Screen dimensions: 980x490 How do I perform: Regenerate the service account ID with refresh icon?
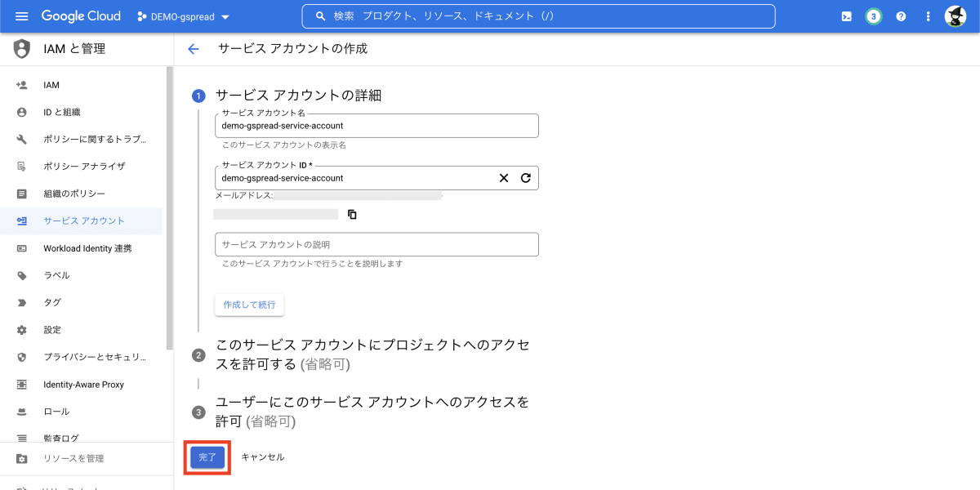pyautogui.click(x=526, y=178)
